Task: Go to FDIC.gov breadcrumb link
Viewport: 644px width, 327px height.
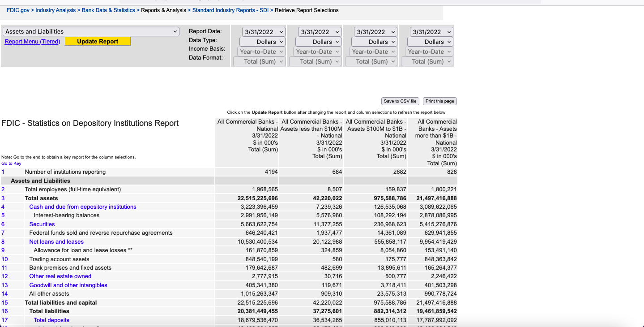Action: click(x=18, y=10)
